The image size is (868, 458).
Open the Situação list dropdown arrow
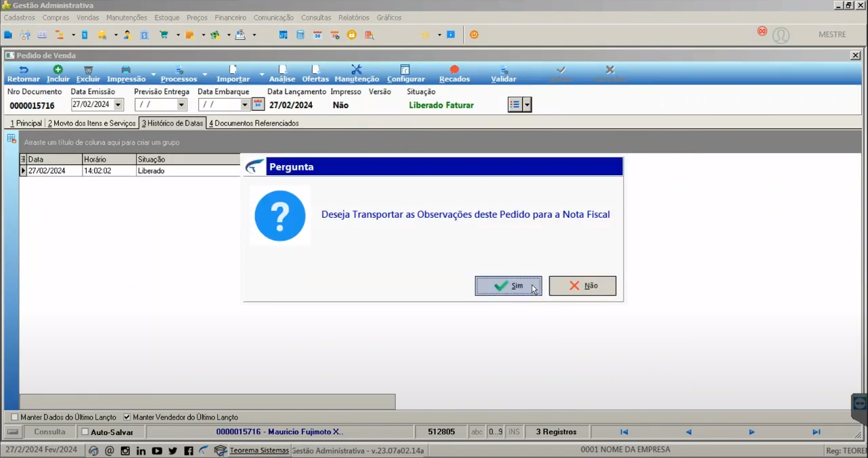[x=527, y=105]
